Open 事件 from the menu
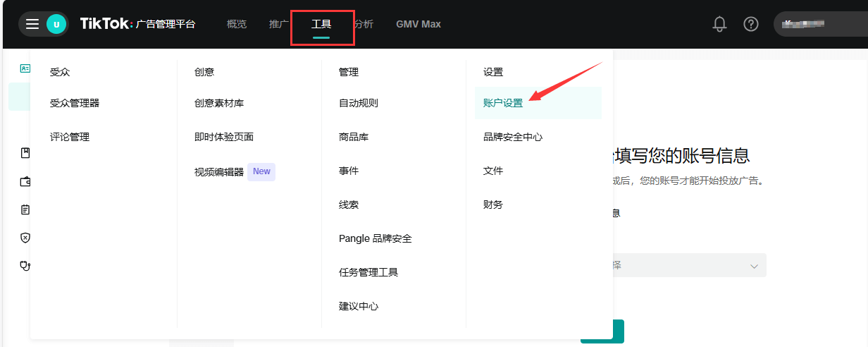Viewport: 868px width, 347px height. (x=349, y=171)
